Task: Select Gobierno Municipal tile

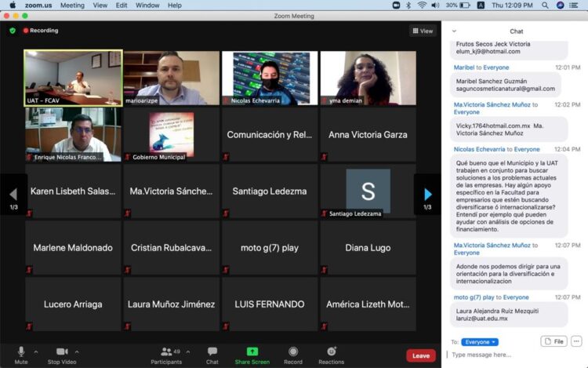Action: 172,135
